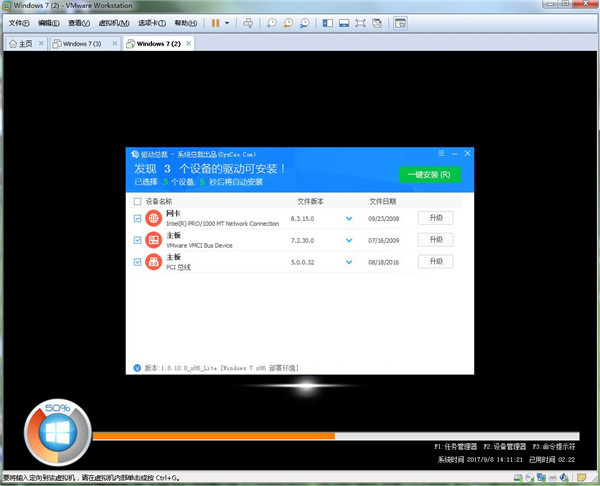Open the 文件(F) menu
Screen dimensions: 600x486
click(19, 23)
